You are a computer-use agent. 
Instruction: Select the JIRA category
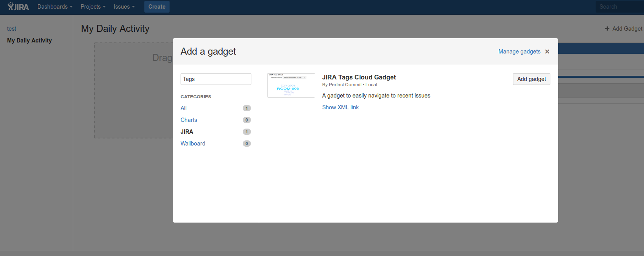click(187, 132)
